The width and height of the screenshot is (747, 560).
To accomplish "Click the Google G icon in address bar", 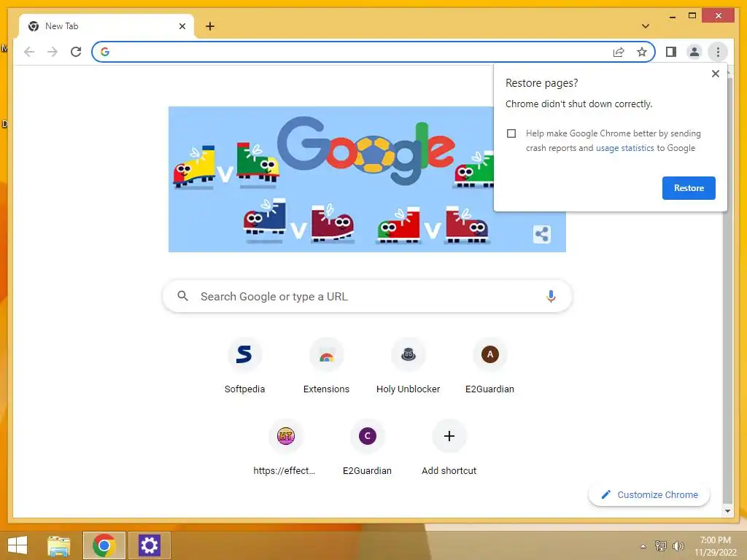I will 105,52.
